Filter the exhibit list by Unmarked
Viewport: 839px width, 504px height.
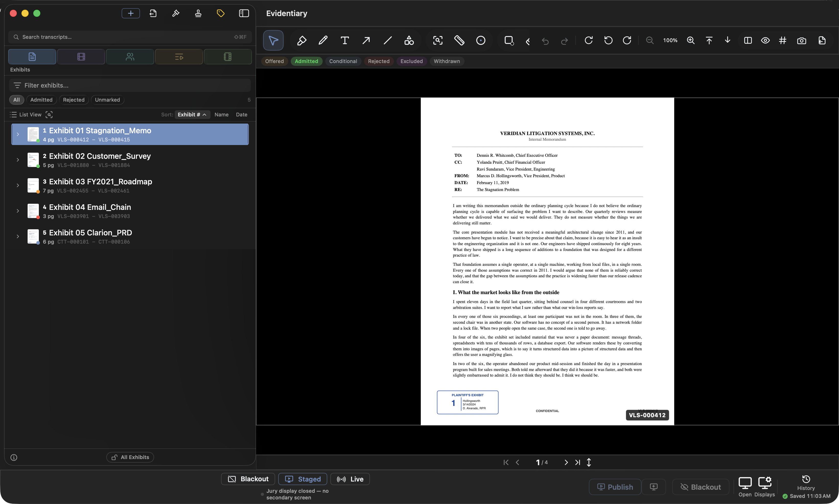pos(107,100)
